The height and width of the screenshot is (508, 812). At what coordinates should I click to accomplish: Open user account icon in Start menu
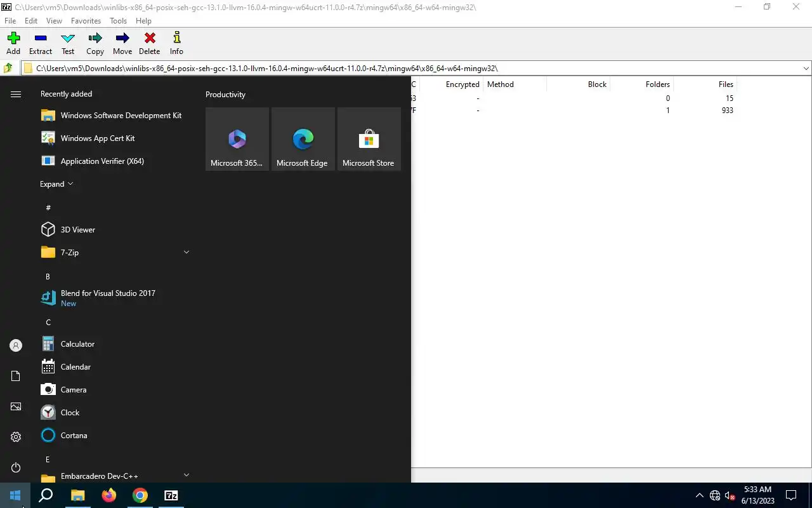point(16,345)
